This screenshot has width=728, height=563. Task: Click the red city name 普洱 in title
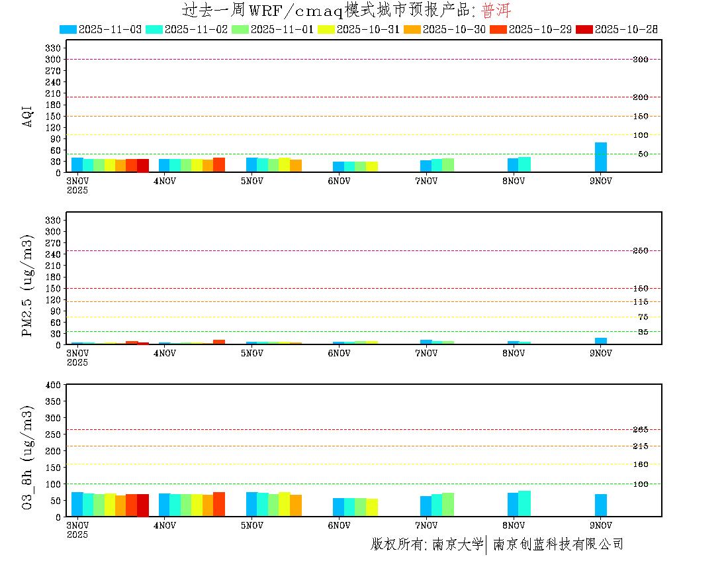point(496,11)
